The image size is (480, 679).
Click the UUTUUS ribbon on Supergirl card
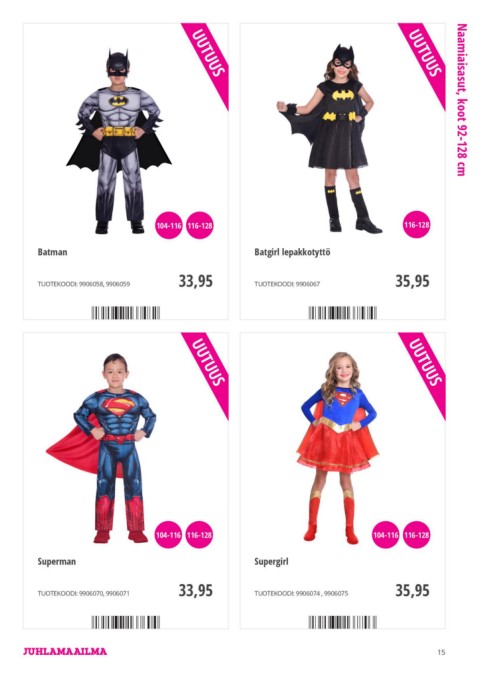tap(425, 365)
